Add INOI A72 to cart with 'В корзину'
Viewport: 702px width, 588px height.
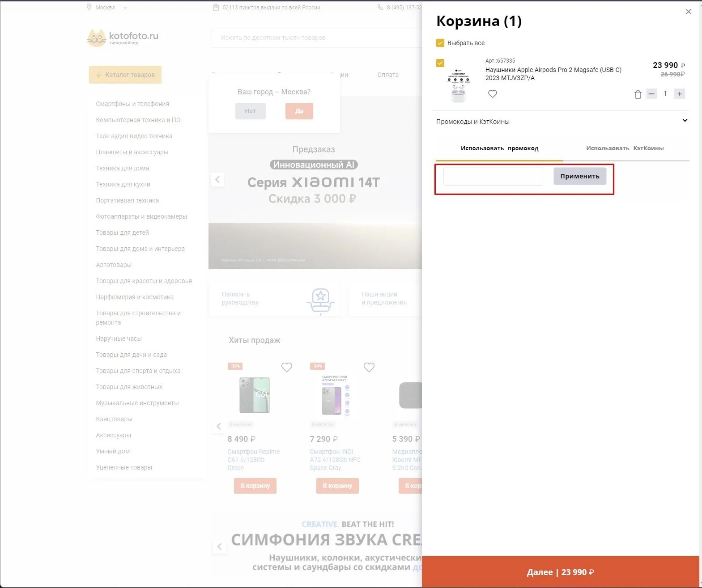[337, 486]
